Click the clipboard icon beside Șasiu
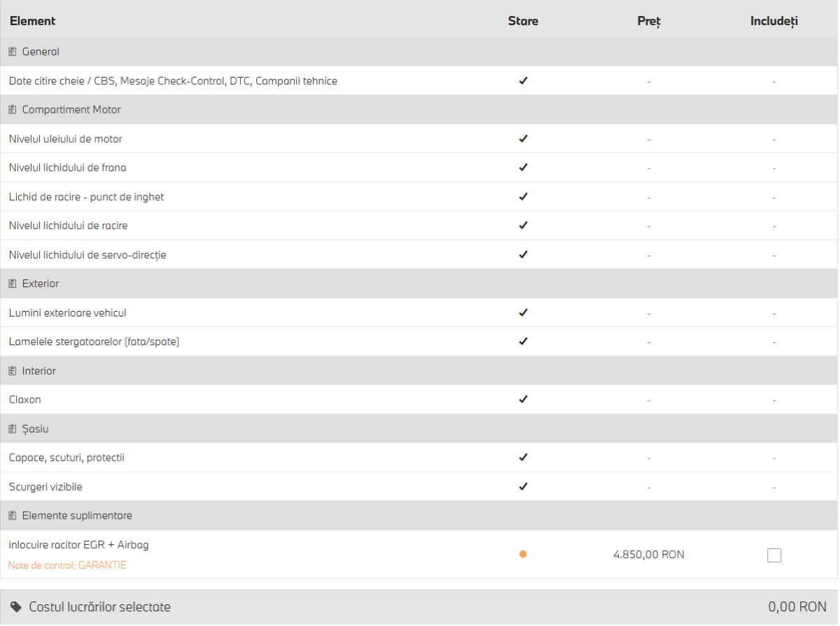840x626 pixels. point(13,429)
